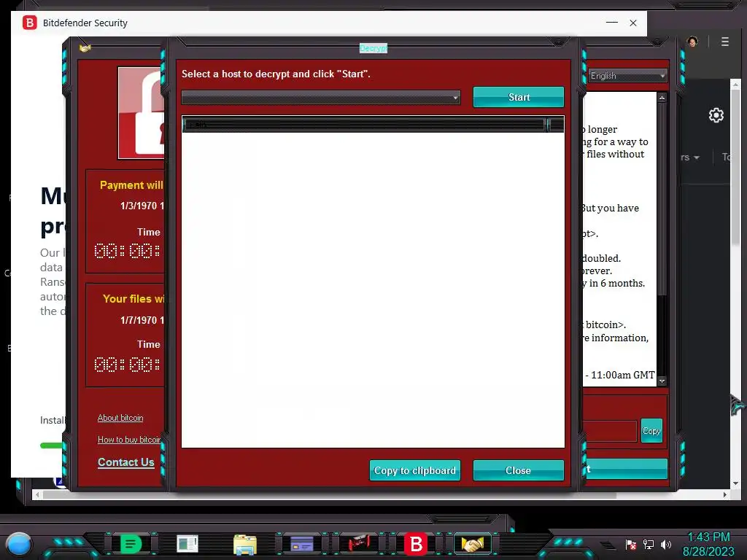Viewport: 747px width, 560px height.
Task: Switch to Bitdefender from the taskbar
Action: 415,544
